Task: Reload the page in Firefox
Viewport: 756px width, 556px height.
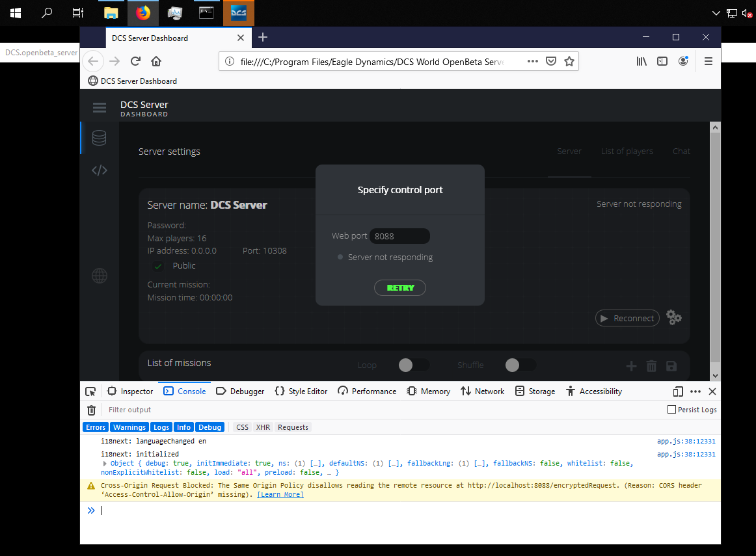Action: click(x=135, y=61)
